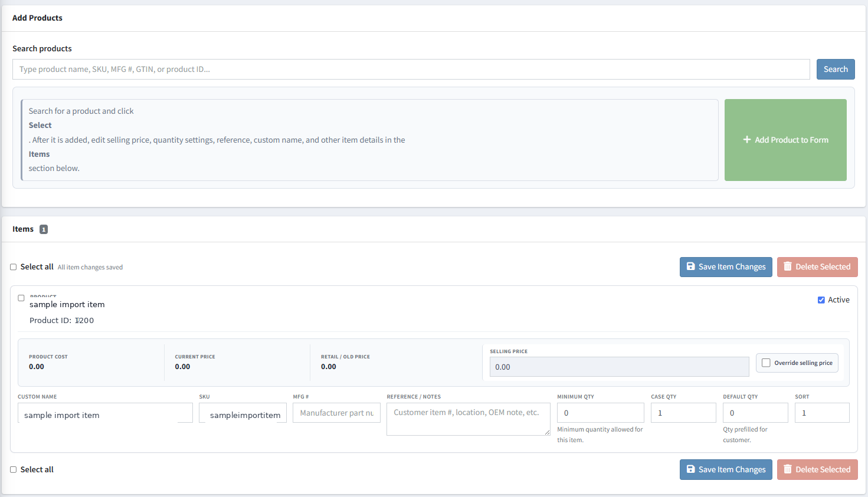The height and width of the screenshot is (497, 868).
Task: Edit the Custom Name field
Action: pyautogui.click(x=105, y=413)
